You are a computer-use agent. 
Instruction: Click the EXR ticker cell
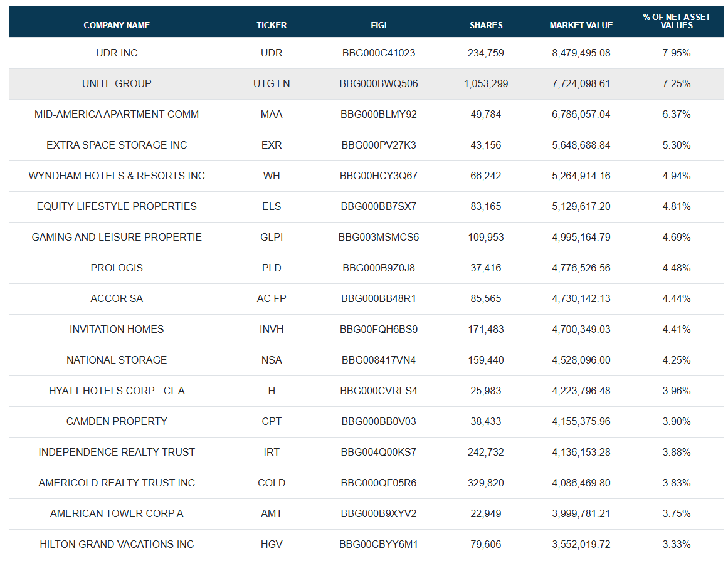(272, 145)
